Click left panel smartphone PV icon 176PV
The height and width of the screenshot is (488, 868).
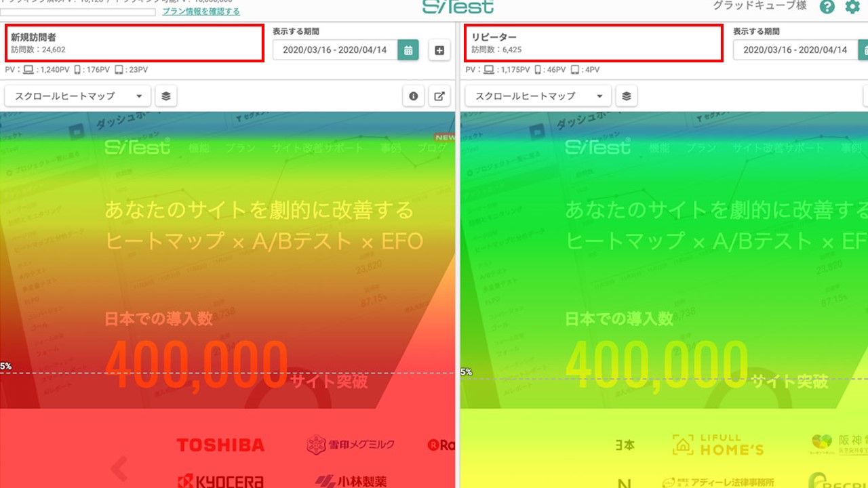click(x=78, y=70)
